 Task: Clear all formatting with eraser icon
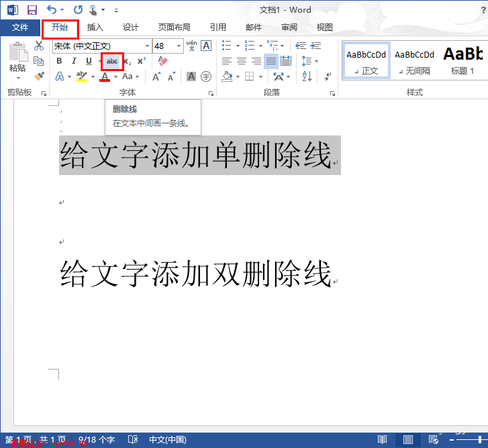[162, 61]
